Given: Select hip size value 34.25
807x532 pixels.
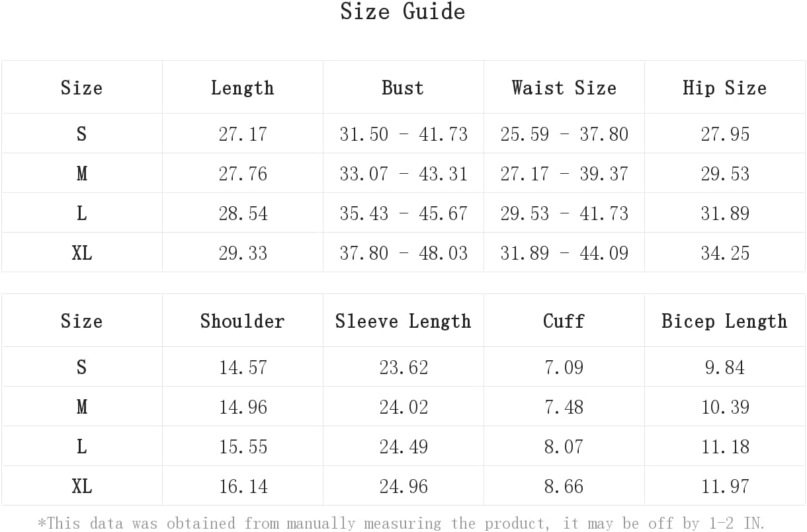Looking at the screenshot, I should click(x=725, y=253).
